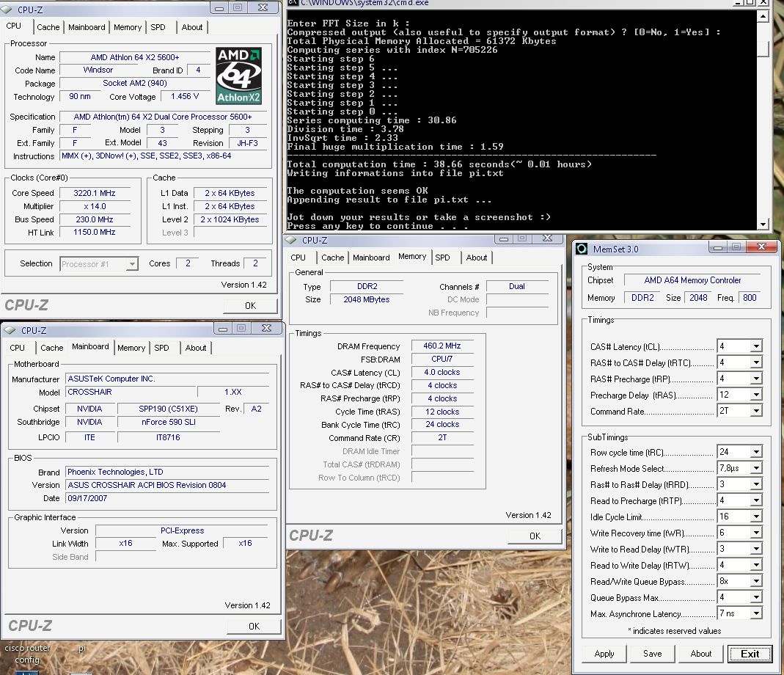Click the MemSet Chipset 'AMD A64 Memory Controler' field
The width and height of the screenshot is (784, 675).
(692, 280)
